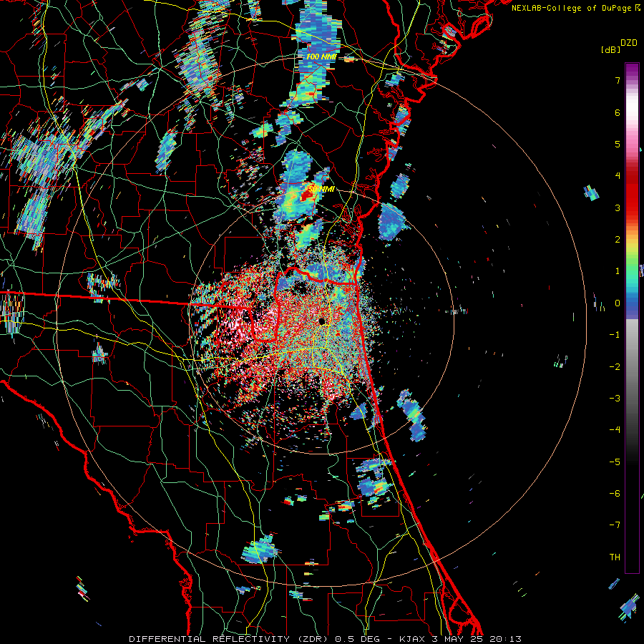Image resolution: width=644 pixels, height=644 pixels.
Task: Click the 7 value on color scale
Action: [x=618, y=80]
